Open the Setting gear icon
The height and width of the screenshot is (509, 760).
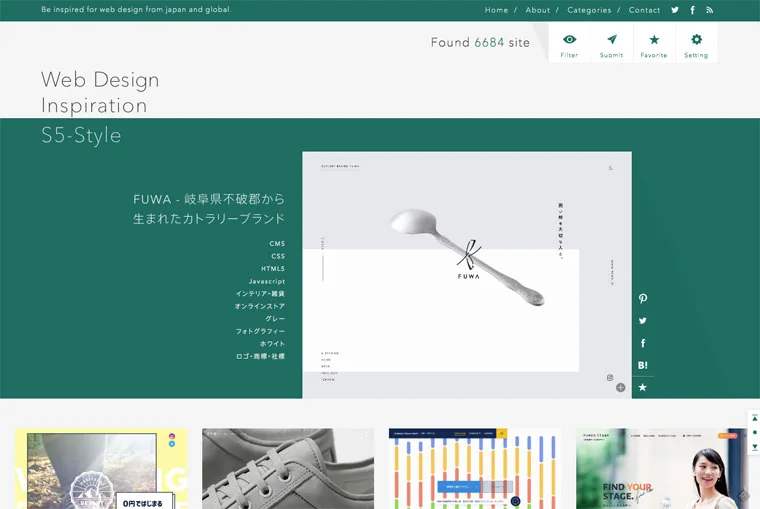tap(697, 39)
